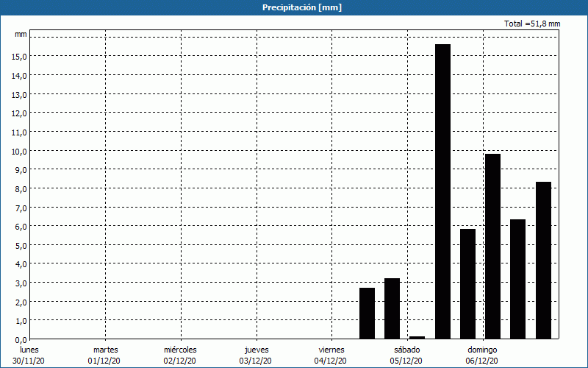Click the viernes axis label

(x=331, y=350)
